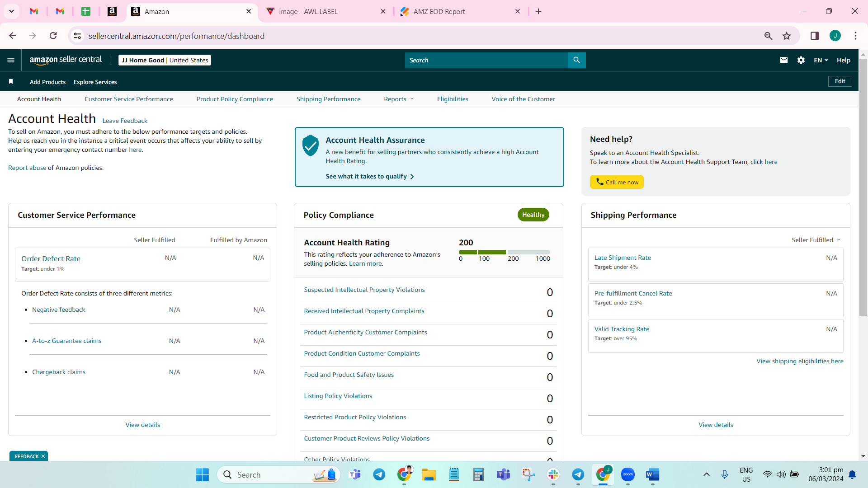View site information icon in address bar

point(78,36)
